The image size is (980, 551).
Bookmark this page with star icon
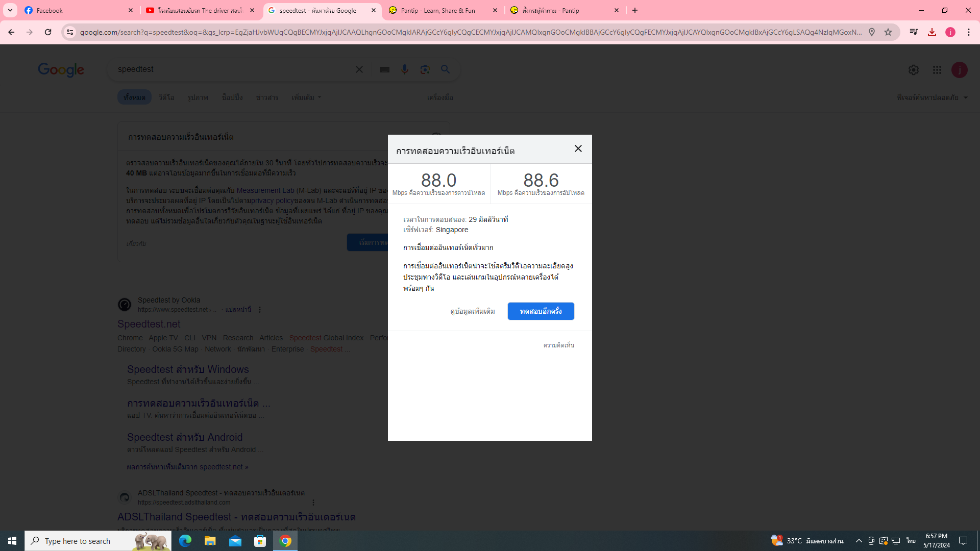pyautogui.click(x=888, y=32)
